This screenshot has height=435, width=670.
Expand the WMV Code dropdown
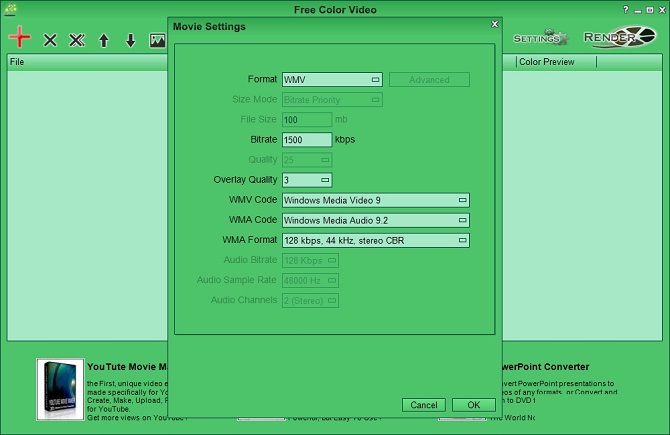375,200
